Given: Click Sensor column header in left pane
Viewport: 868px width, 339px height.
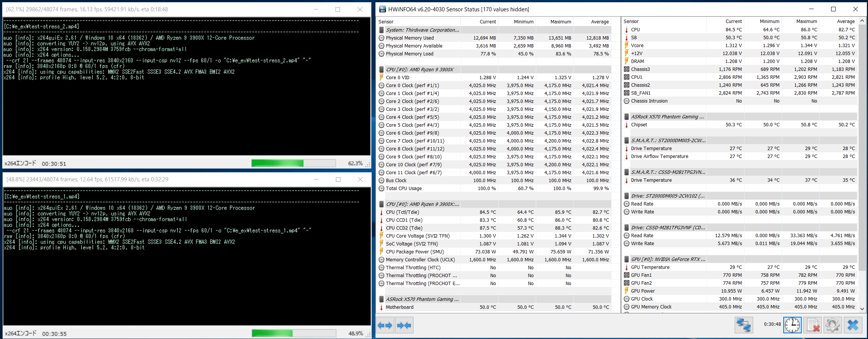Looking at the screenshot, I should (x=418, y=21).
